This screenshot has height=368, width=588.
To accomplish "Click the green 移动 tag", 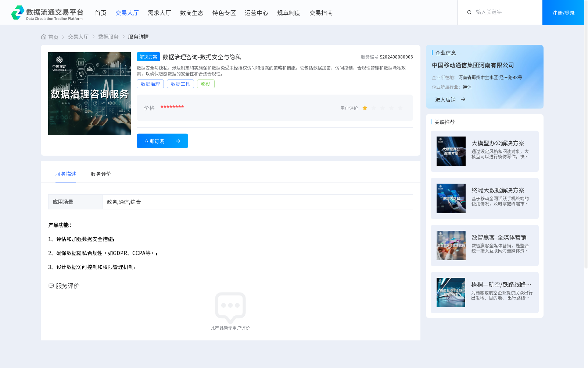I will point(206,84).
